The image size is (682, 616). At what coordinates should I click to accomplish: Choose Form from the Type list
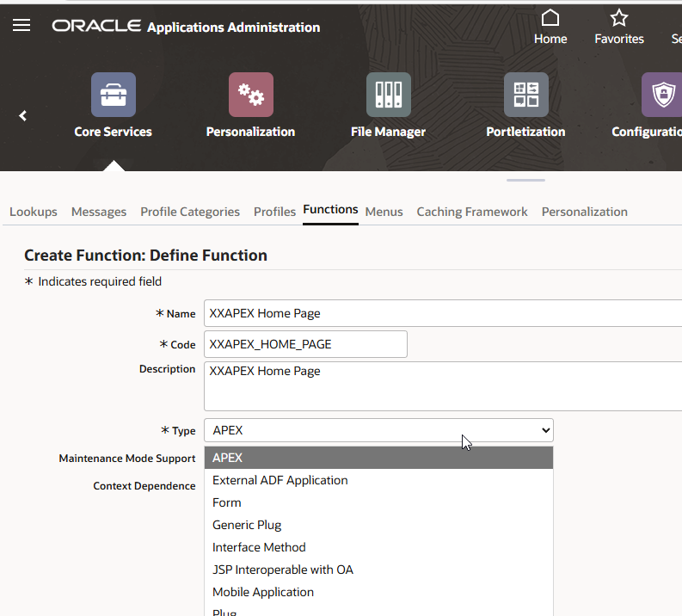(378, 502)
